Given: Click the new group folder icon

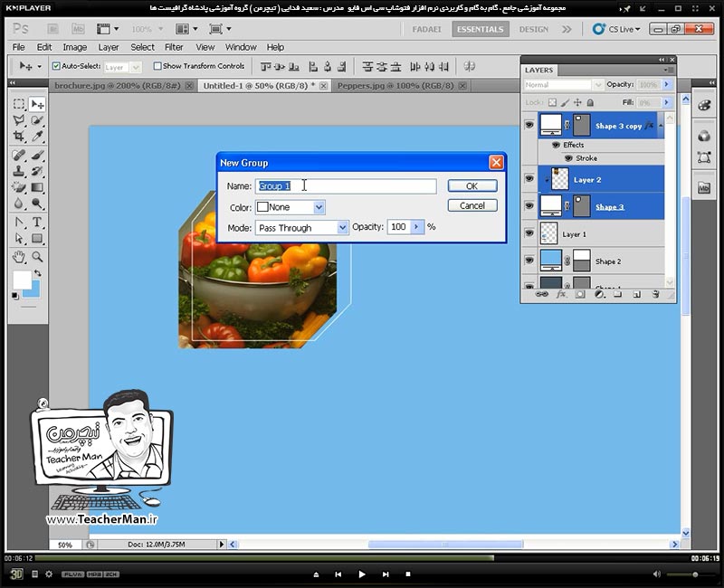Looking at the screenshot, I should [618, 295].
